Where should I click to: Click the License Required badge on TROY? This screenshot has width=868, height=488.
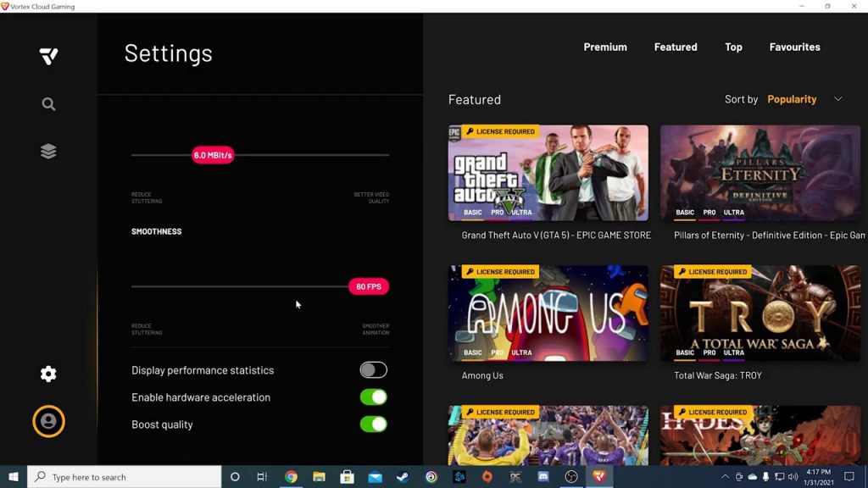(x=712, y=272)
